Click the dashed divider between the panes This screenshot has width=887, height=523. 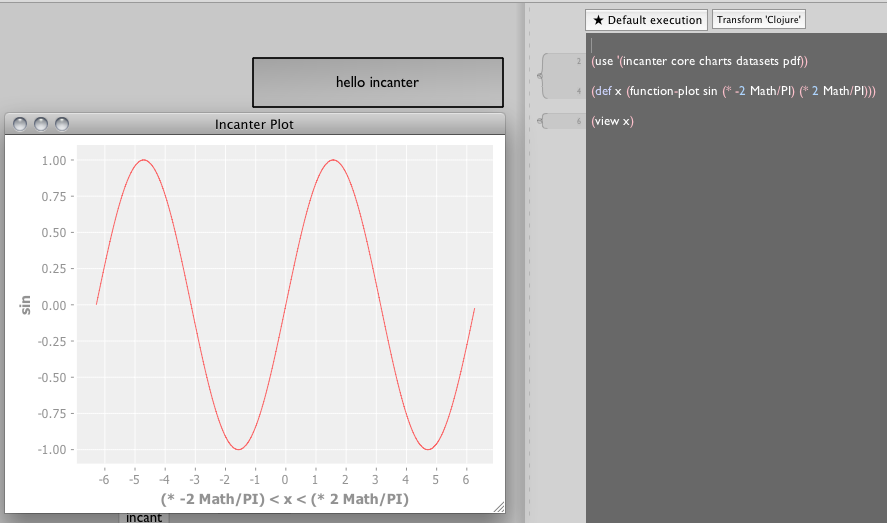coord(528,300)
